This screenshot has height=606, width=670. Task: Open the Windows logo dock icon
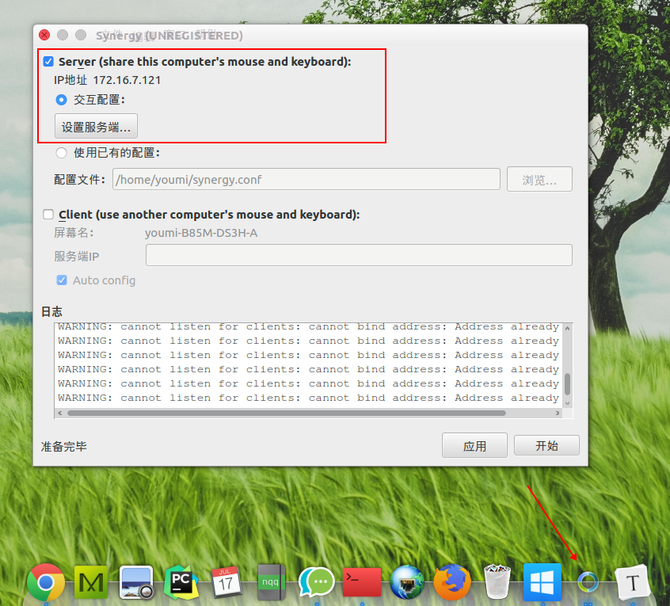[x=542, y=582]
